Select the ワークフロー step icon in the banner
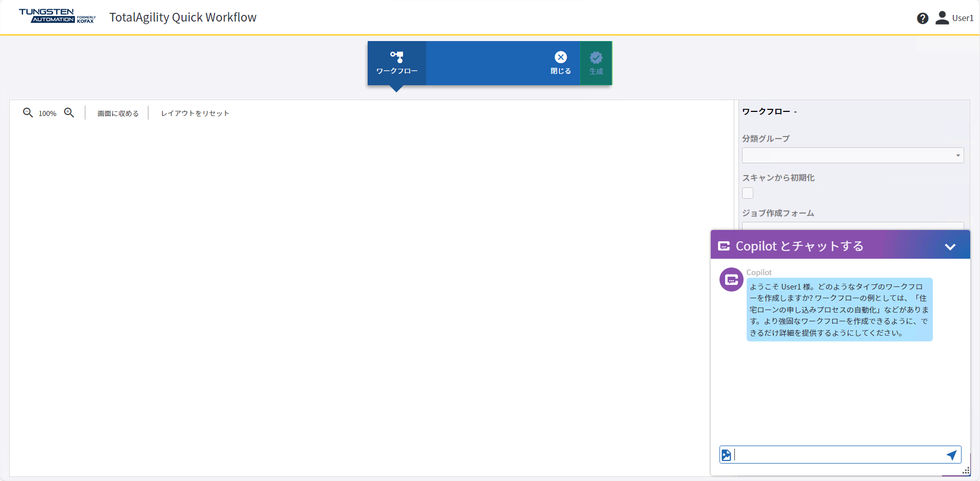 point(396,56)
